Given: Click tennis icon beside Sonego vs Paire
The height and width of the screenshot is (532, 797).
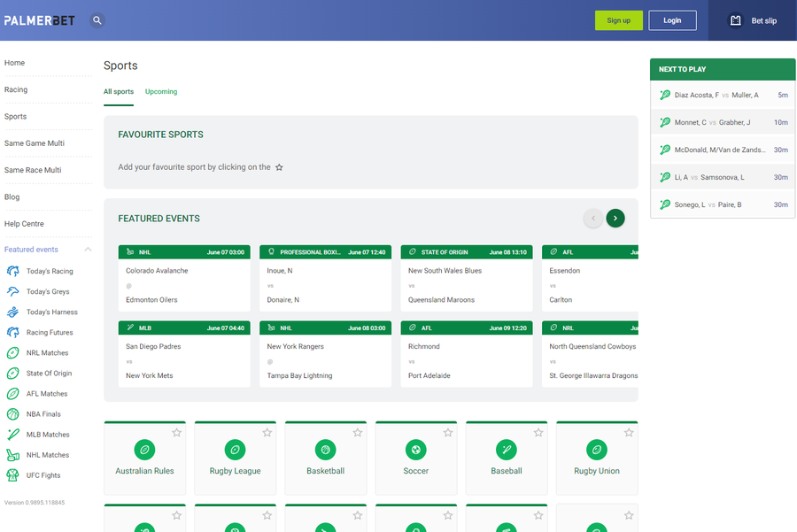Looking at the screenshot, I should click(x=665, y=204).
